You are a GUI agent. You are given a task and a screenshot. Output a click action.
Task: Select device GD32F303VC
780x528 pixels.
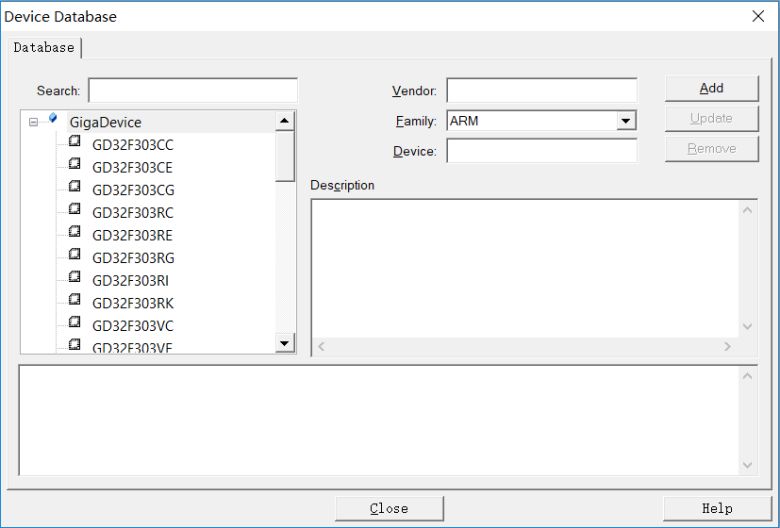(133, 326)
